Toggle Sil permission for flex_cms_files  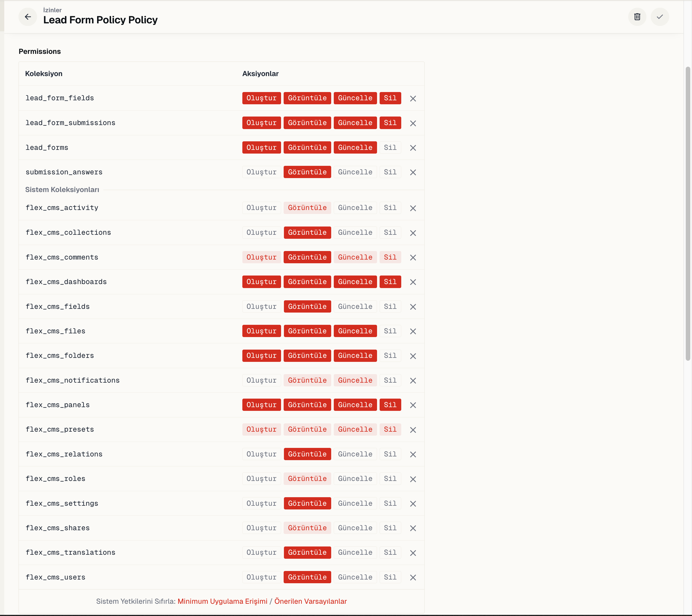(x=390, y=331)
